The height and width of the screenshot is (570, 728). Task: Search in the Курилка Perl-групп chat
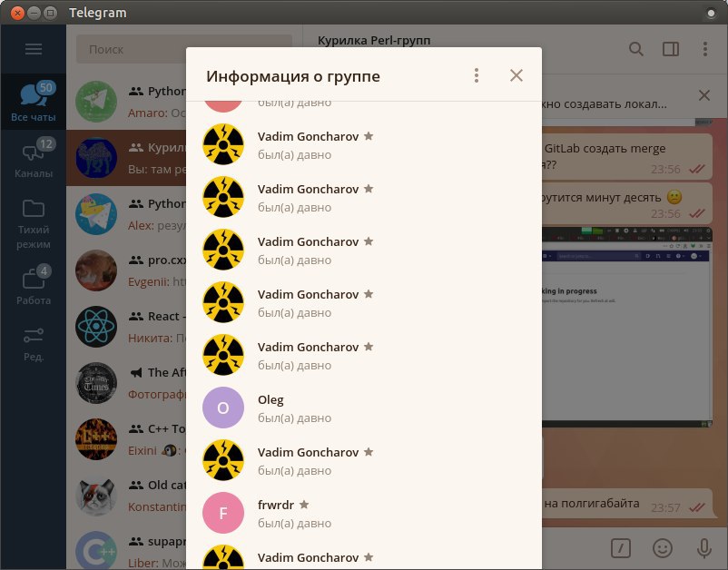tap(636, 49)
